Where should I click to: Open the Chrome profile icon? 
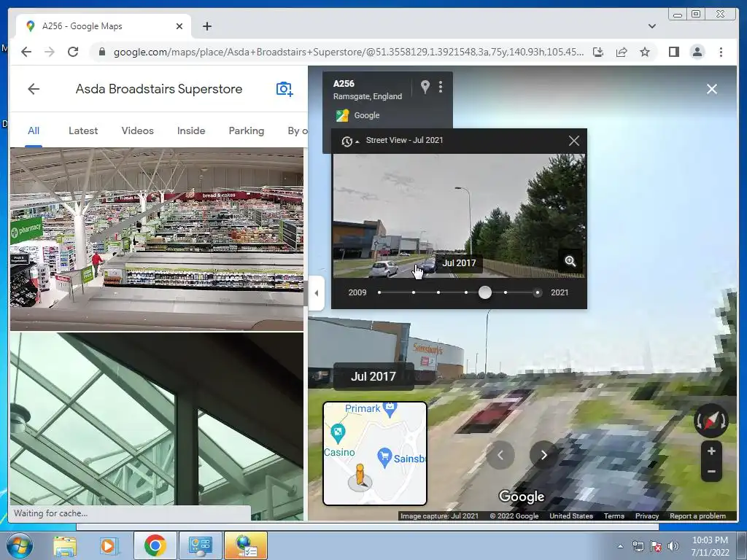click(x=697, y=52)
